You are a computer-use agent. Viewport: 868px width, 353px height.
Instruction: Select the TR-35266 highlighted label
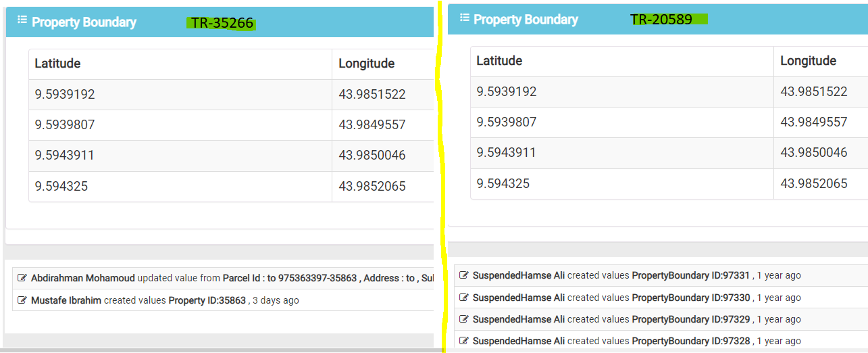click(x=222, y=23)
